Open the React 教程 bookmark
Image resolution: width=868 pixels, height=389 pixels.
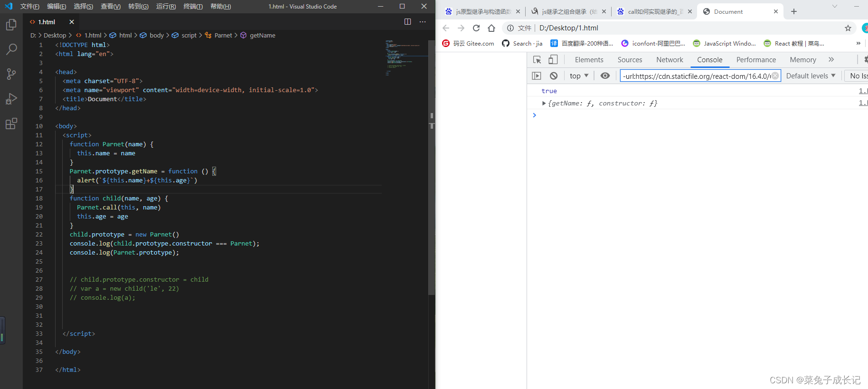[x=794, y=43]
